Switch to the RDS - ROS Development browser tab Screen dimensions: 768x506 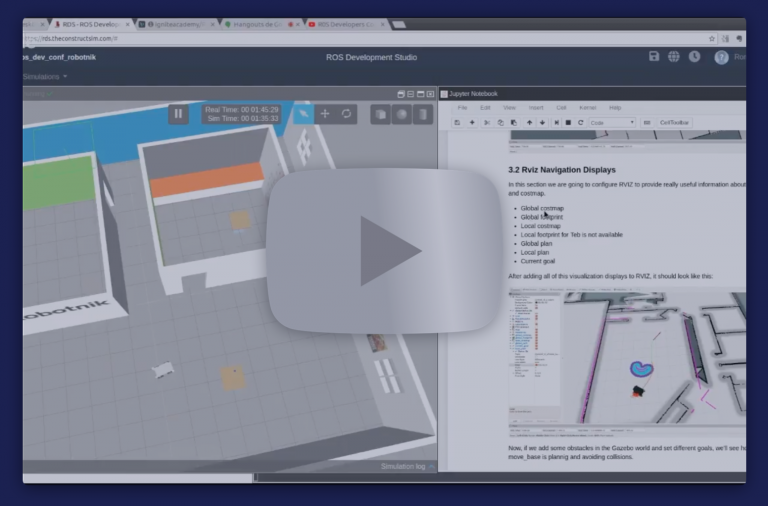[x=91, y=24]
